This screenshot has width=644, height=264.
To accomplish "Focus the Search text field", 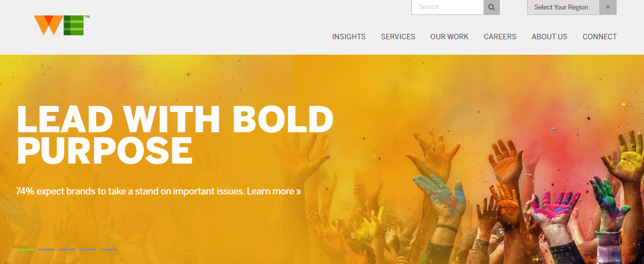I will click(448, 7).
